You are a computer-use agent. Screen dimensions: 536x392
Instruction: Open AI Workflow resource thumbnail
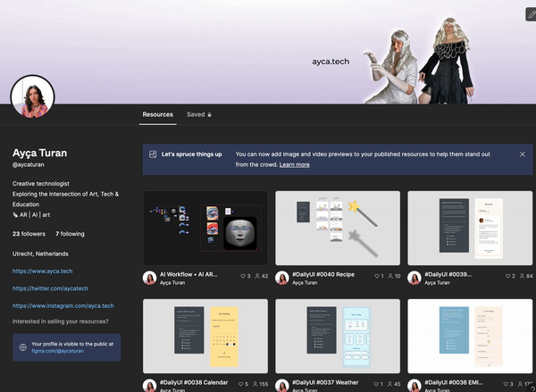(205, 228)
